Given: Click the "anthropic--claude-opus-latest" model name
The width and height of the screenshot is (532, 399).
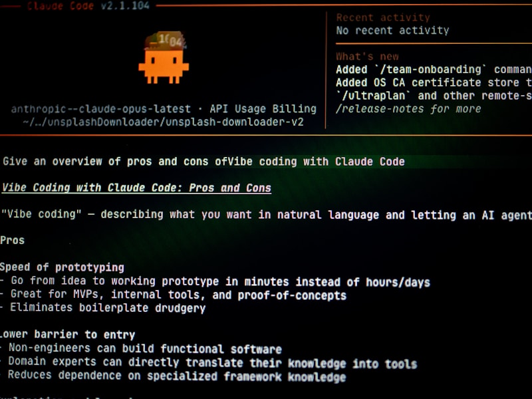Looking at the screenshot, I should coord(101,109).
